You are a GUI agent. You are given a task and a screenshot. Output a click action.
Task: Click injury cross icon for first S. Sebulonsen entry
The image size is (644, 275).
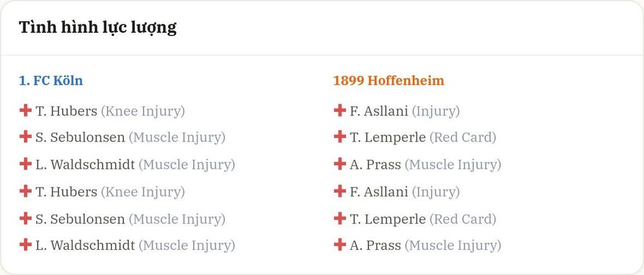click(x=26, y=137)
